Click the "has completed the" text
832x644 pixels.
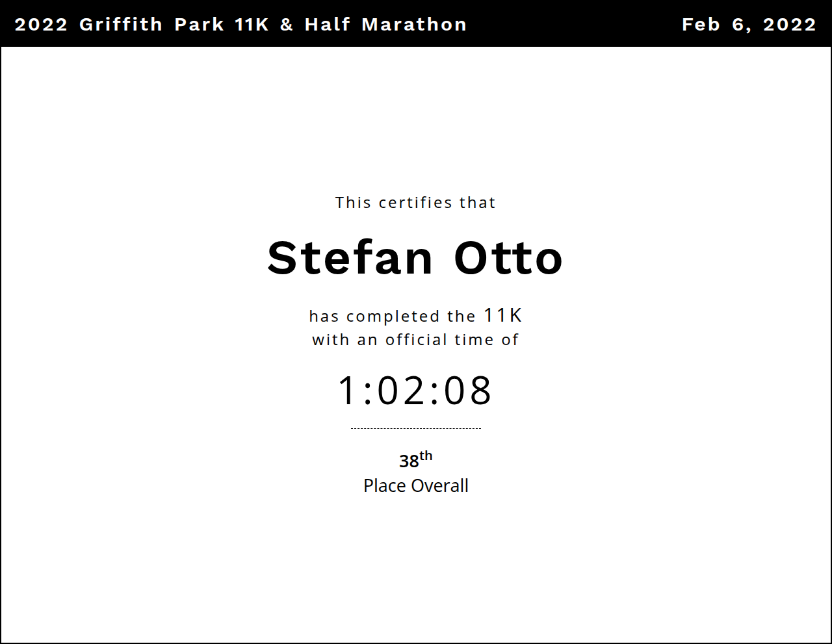click(x=392, y=316)
